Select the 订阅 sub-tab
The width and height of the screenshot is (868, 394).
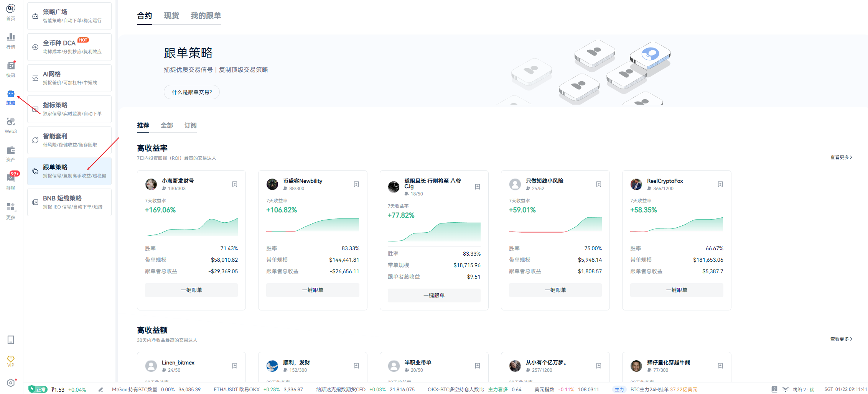click(191, 125)
